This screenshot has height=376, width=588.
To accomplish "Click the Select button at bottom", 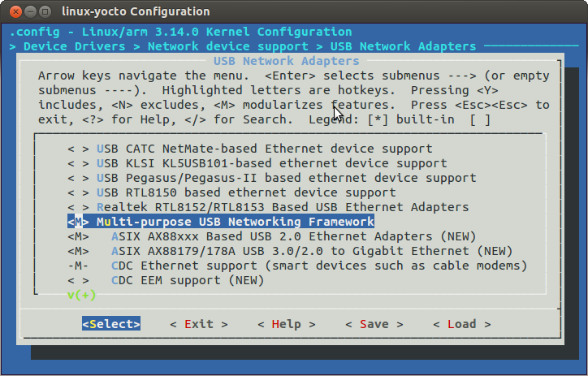I will click(x=111, y=324).
